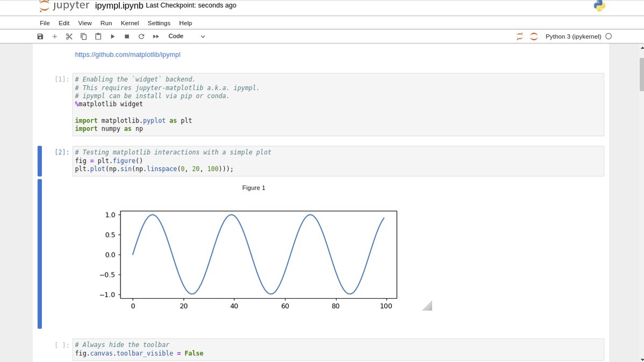This screenshot has width=644, height=362.
Task: Collapse cell [2] input via its blue bar
Action: (40, 161)
